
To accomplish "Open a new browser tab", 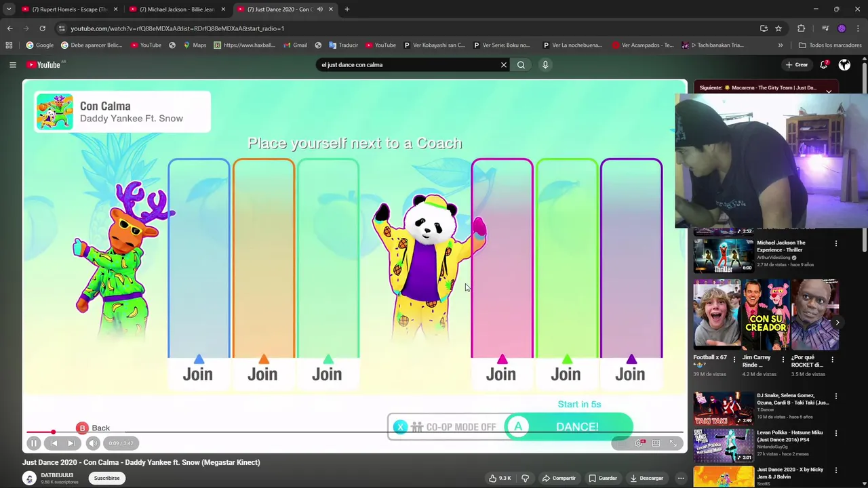I will tap(347, 9).
